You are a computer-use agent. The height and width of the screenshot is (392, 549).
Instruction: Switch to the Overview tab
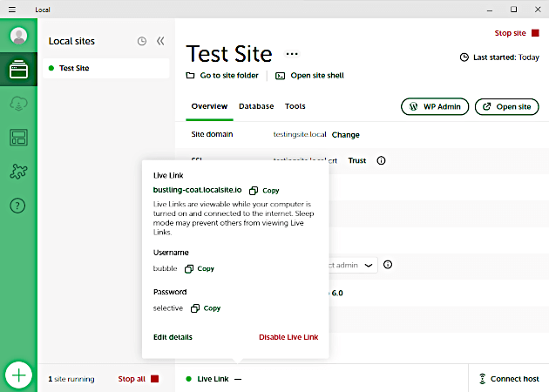click(x=209, y=106)
